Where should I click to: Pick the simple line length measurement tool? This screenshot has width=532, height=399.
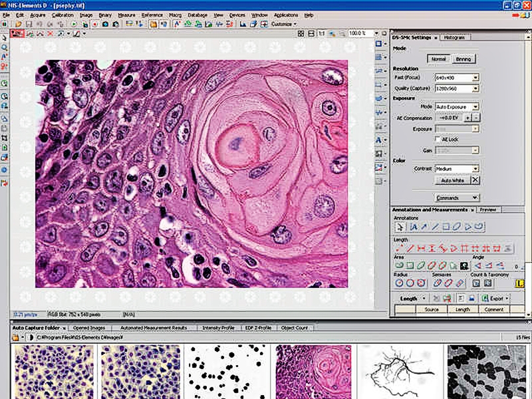tap(412, 248)
